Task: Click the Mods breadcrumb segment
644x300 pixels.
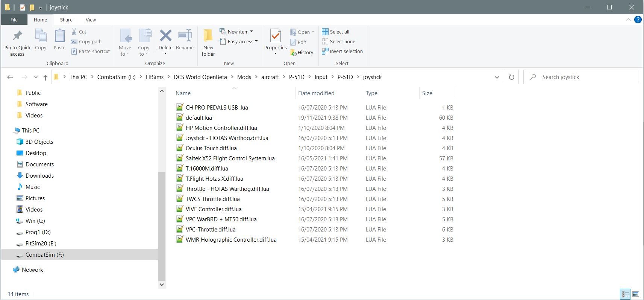Action: 244,77
